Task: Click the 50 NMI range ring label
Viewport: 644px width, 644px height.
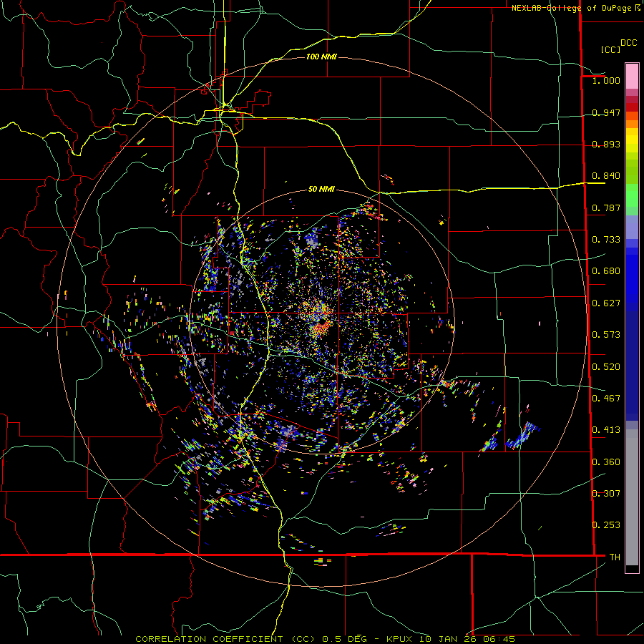Action: point(321,190)
